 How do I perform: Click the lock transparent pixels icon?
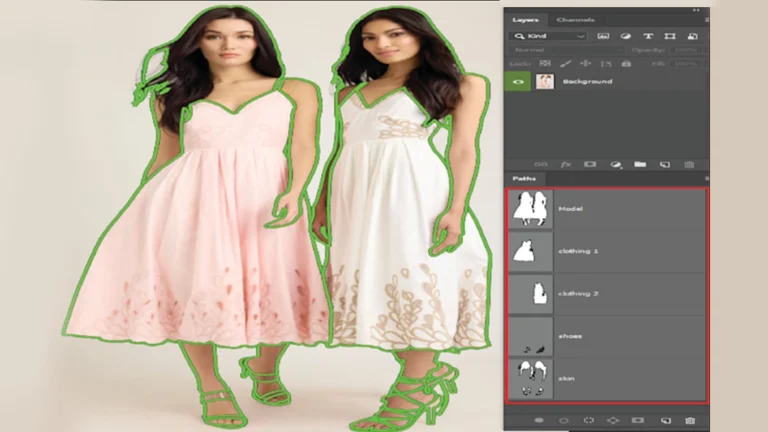(545, 64)
